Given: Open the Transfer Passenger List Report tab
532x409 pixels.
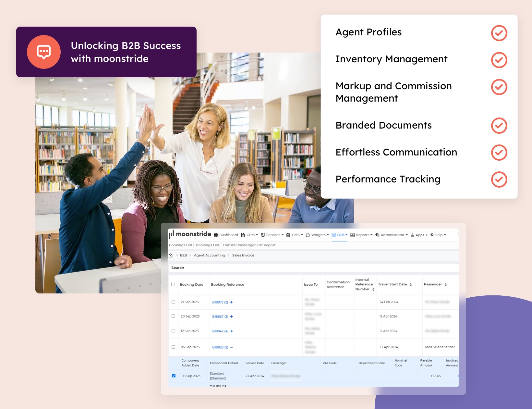Looking at the screenshot, I should click(249, 245).
